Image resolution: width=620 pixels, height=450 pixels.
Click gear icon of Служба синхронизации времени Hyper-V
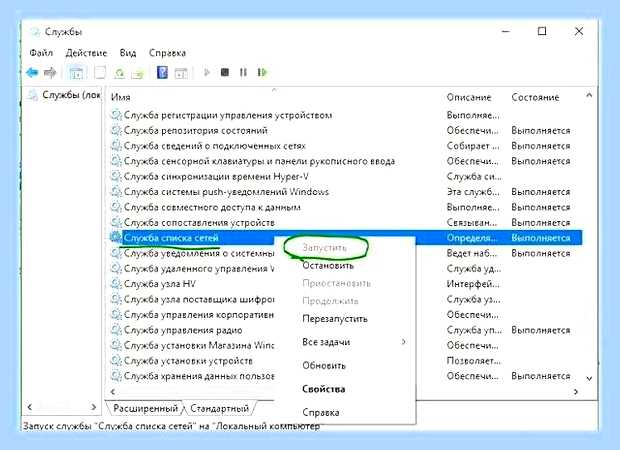click(116, 176)
